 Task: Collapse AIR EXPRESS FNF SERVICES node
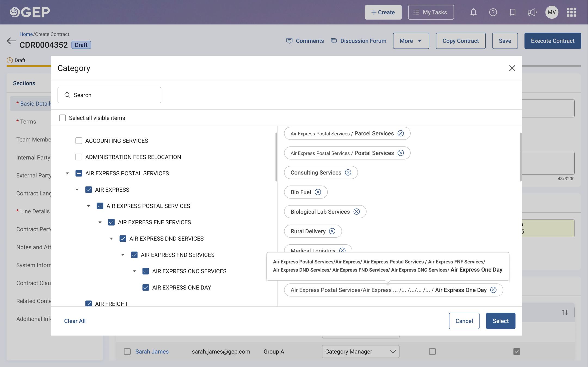coord(100,222)
